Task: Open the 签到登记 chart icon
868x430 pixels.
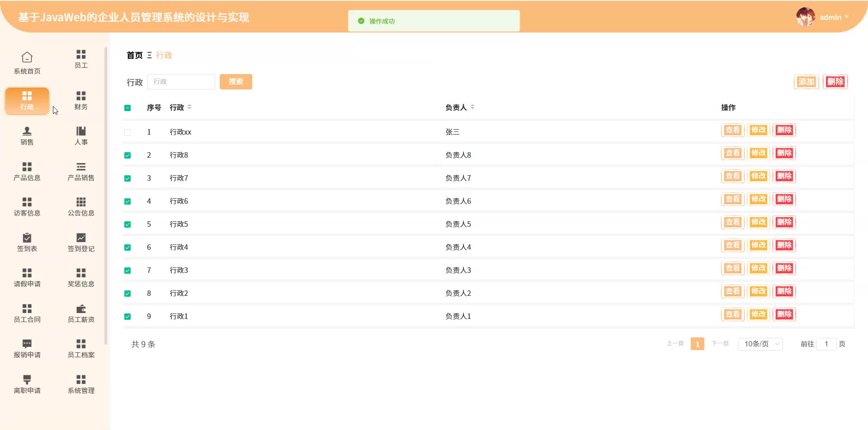Action: pyautogui.click(x=81, y=238)
